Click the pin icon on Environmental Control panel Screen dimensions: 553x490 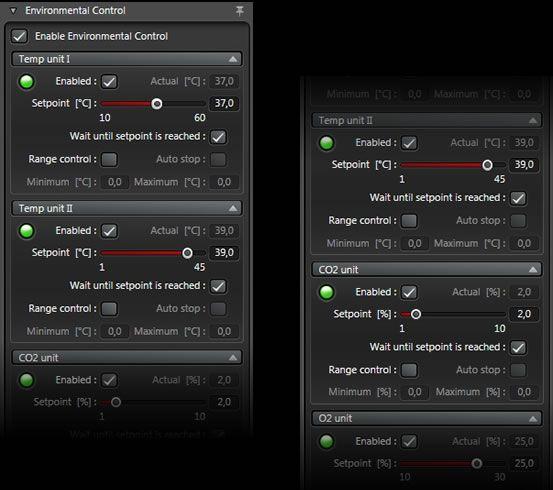coord(239,11)
